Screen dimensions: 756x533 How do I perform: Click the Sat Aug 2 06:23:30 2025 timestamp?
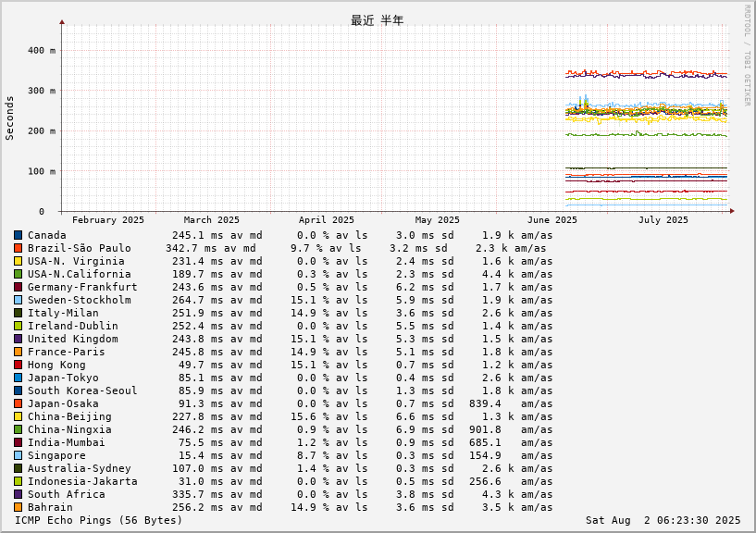pos(663,520)
